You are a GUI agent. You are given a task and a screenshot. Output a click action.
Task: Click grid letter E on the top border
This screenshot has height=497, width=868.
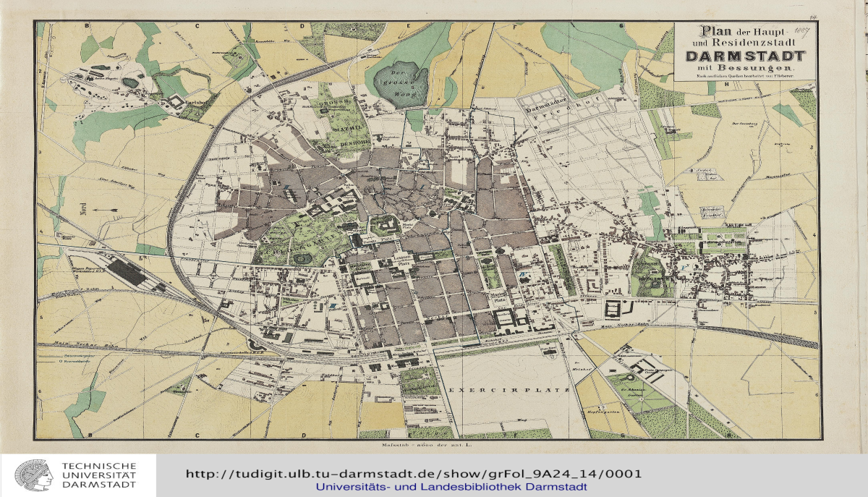[x=407, y=26]
